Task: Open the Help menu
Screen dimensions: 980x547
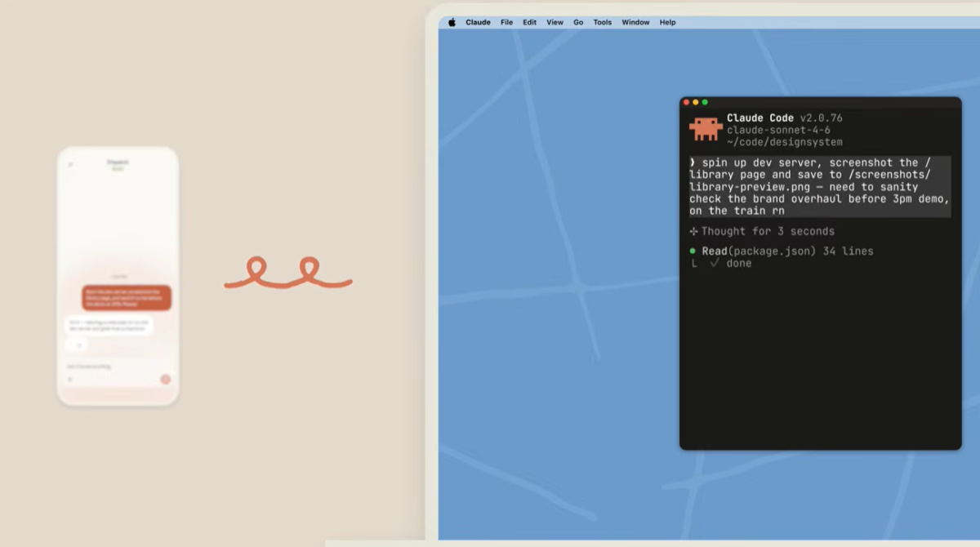Action: [x=667, y=22]
